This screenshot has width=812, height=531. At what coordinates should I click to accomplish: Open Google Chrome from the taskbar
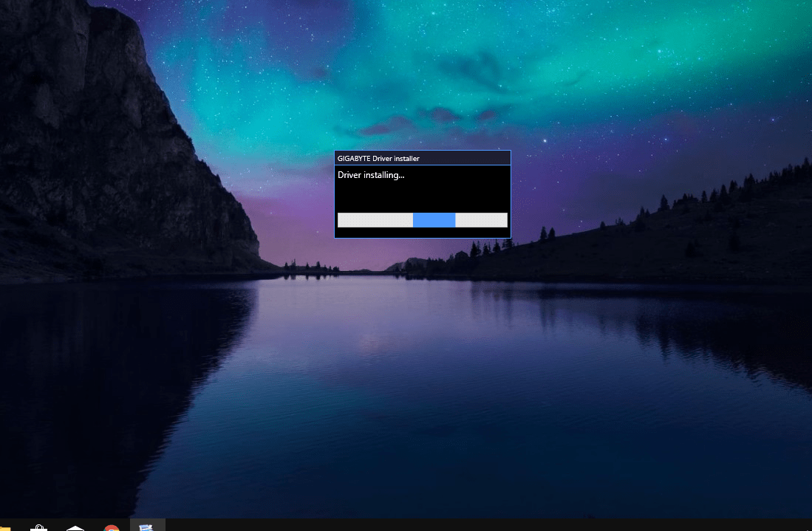[x=112, y=527]
